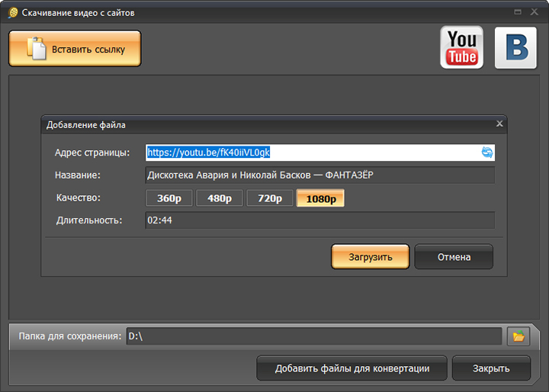Select 360p quality
This screenshot has width=549, height=392.
(x=169, y=198)
